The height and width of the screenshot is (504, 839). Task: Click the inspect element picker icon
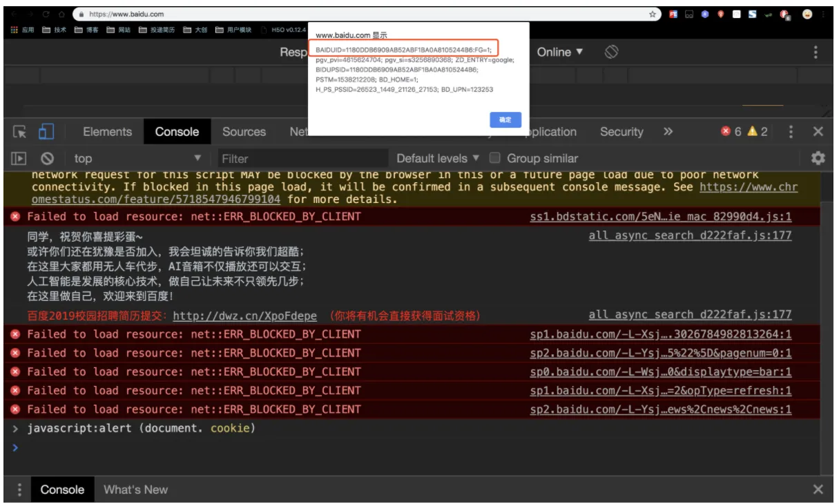click(19, 131)
